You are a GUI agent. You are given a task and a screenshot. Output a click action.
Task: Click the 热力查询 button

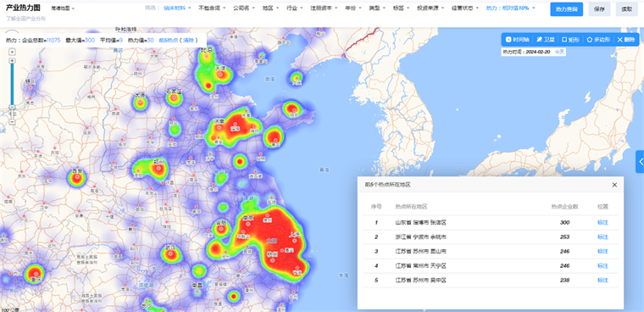pos(566,9)
